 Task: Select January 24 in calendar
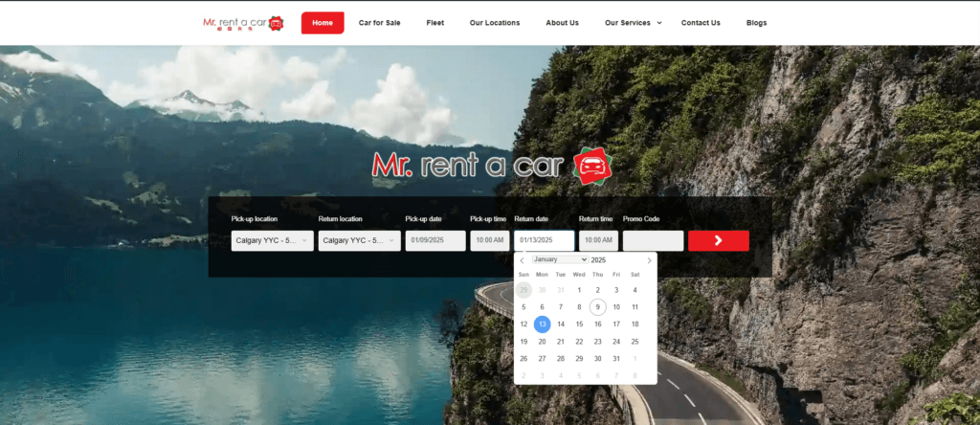pos(616,342)
